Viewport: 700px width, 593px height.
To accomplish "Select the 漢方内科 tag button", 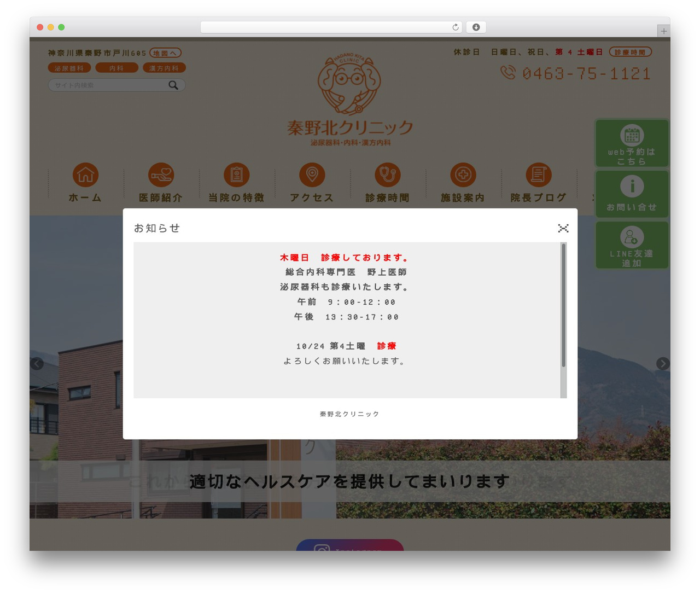I will (164, 68).
